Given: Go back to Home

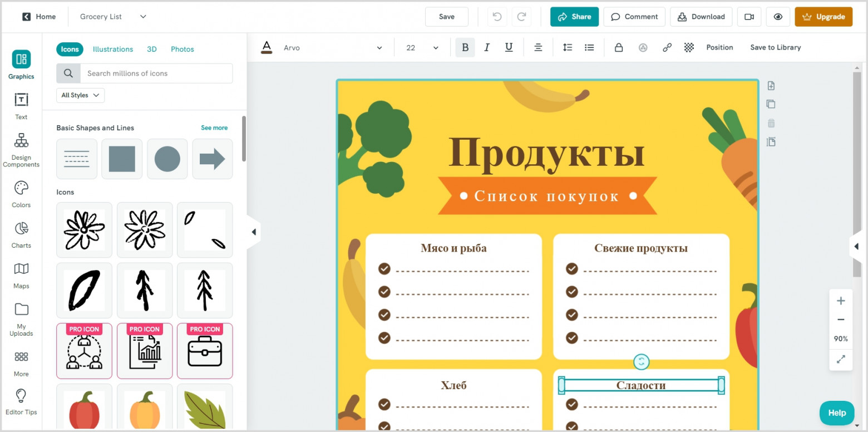Looking at the screenshot, I should (x=39, y=17).
